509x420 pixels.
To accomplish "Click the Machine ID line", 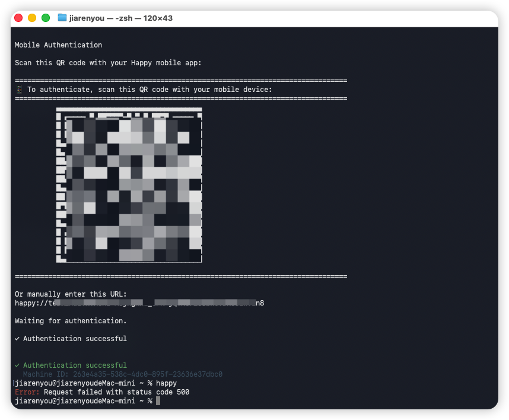I will 123,374.
